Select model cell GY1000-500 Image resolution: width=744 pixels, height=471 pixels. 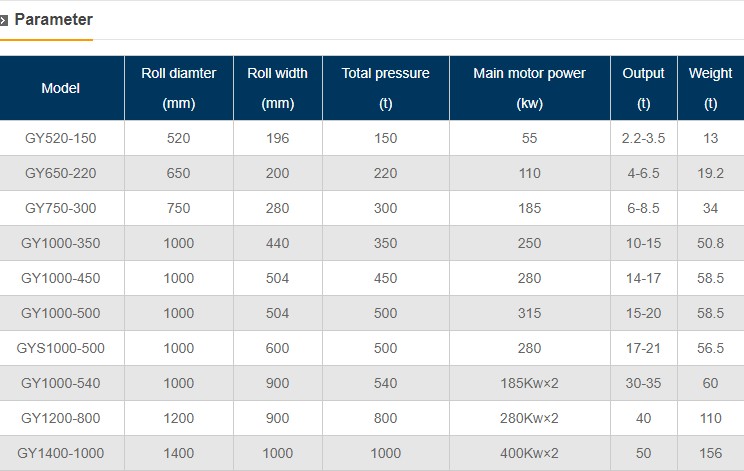point(61,313)
